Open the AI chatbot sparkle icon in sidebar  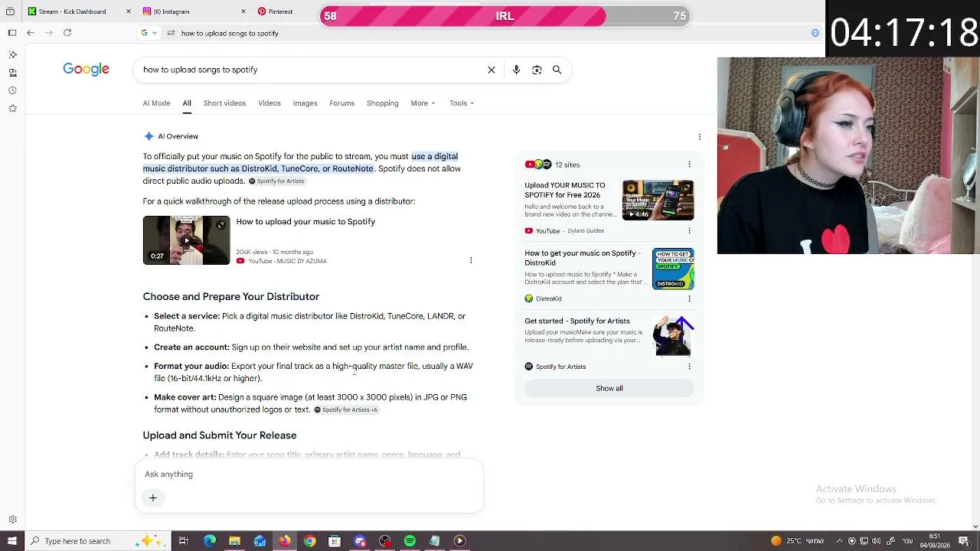[12, 54]
